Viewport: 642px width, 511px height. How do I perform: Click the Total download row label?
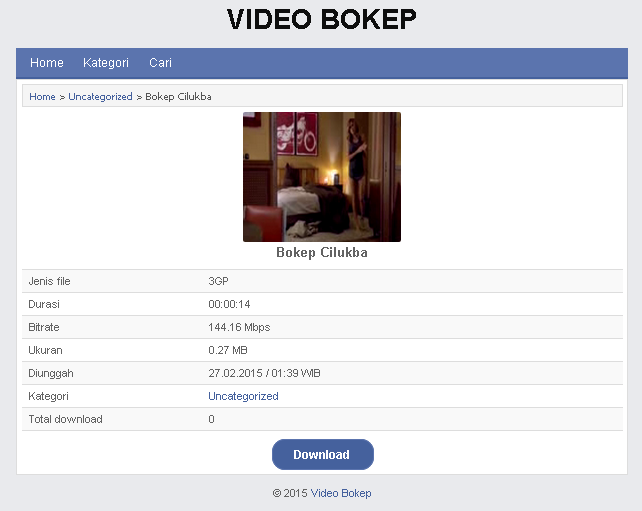click(x=65, y=419)
